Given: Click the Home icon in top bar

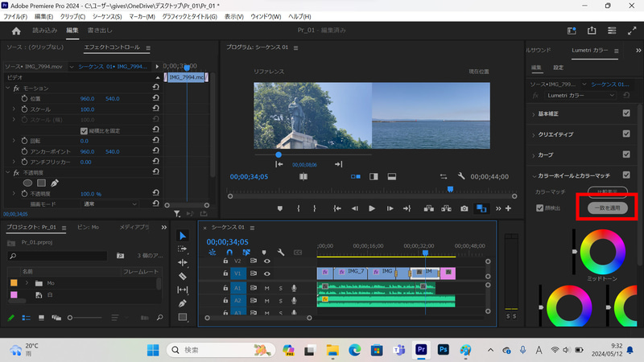Looking at the screenshot, I should tap(16, 31).
